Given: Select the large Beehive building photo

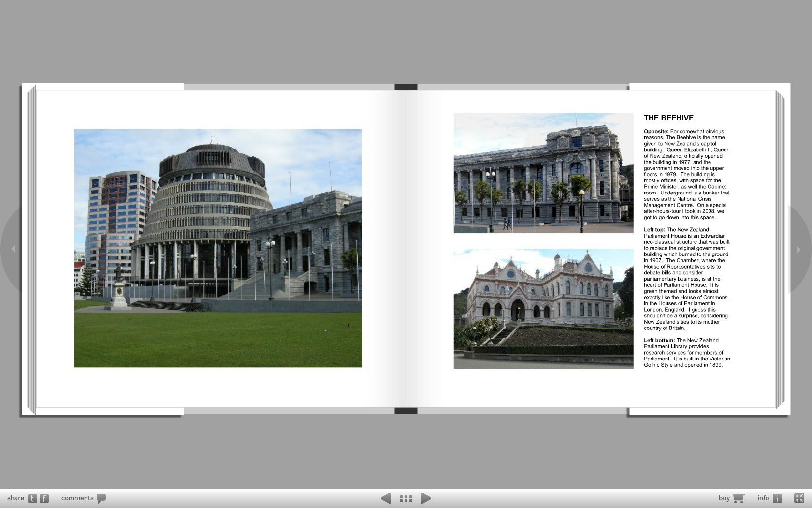Looking at the screenshot, I should pos(218,248).
